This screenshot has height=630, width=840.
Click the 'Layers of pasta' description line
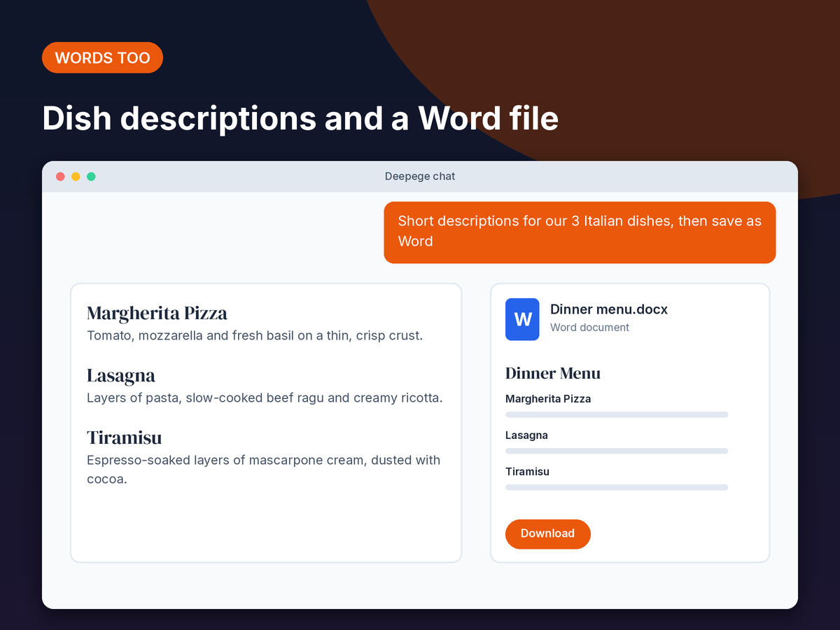tap(265, 398)
